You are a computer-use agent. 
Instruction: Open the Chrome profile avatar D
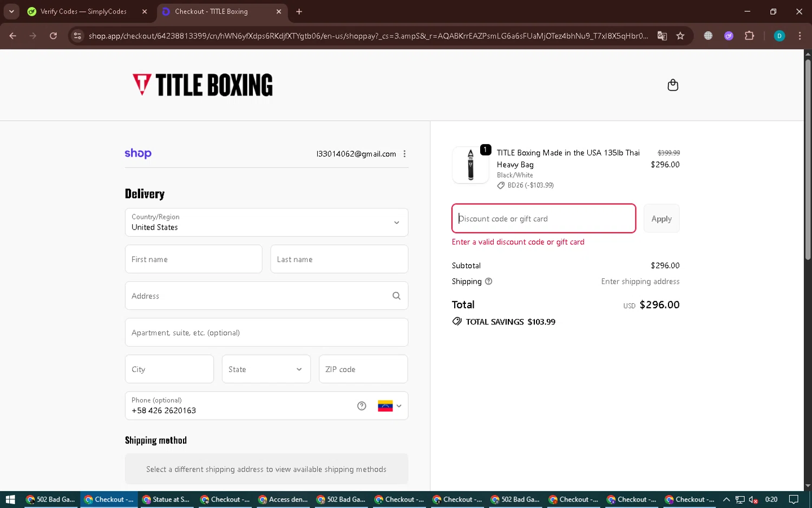pos(780,36)
